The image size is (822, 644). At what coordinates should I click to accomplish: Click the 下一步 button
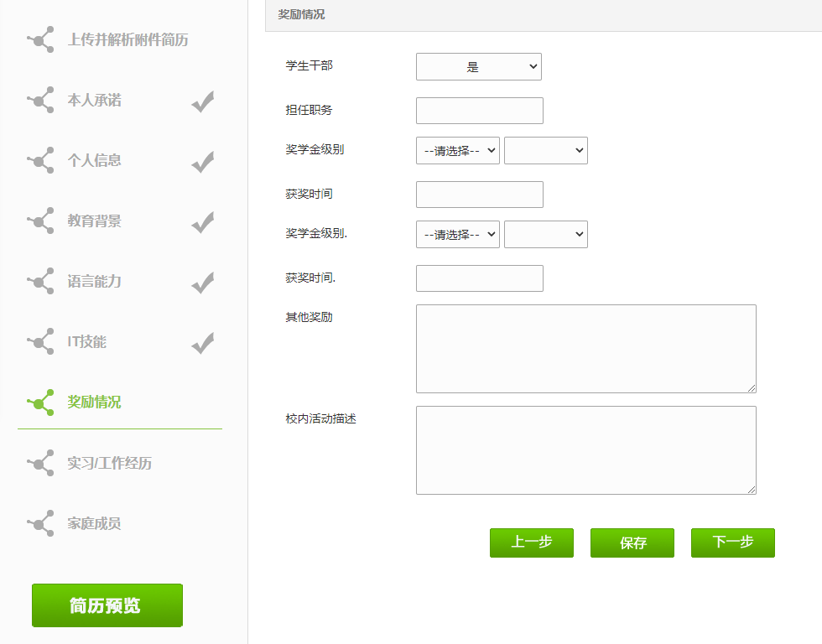(732, 543)
